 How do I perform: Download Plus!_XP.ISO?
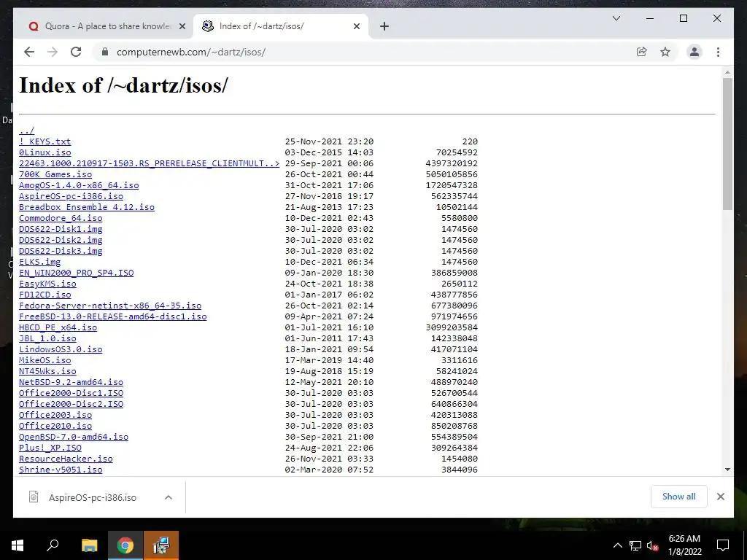[50, 448]
